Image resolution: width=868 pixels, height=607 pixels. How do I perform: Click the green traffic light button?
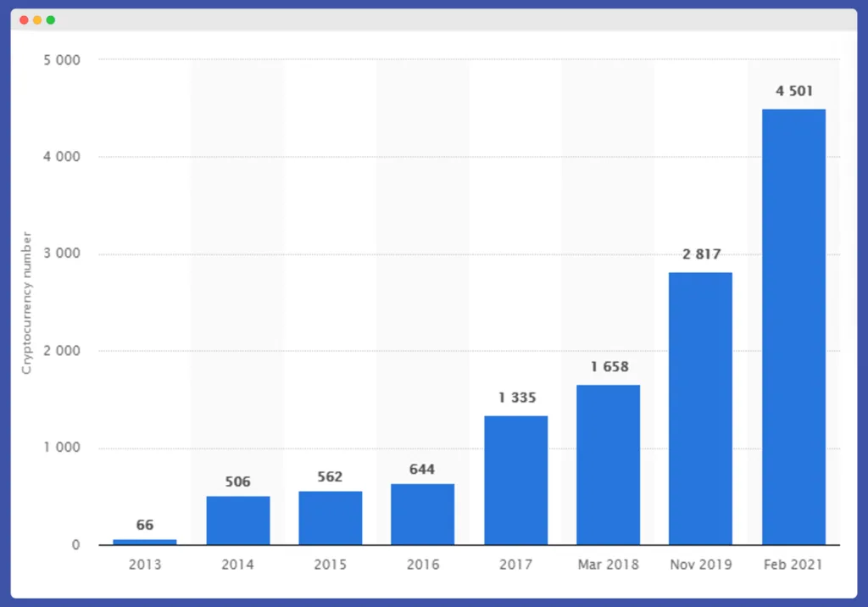click(52, 19)
